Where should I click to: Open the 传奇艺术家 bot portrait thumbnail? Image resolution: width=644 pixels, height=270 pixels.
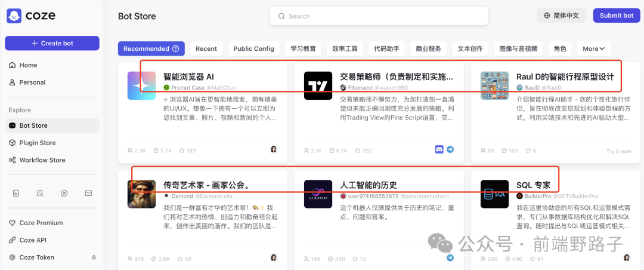click(x=141, y=194)
